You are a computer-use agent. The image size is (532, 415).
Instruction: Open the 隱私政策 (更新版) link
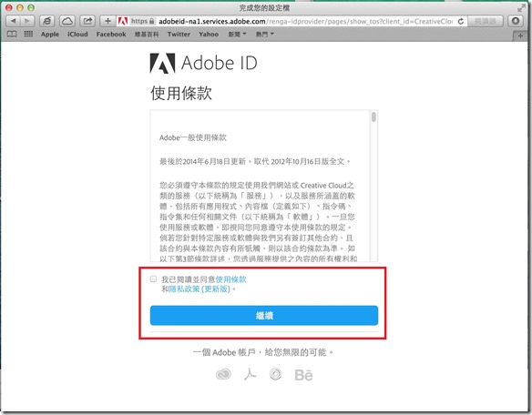[199, 288]
